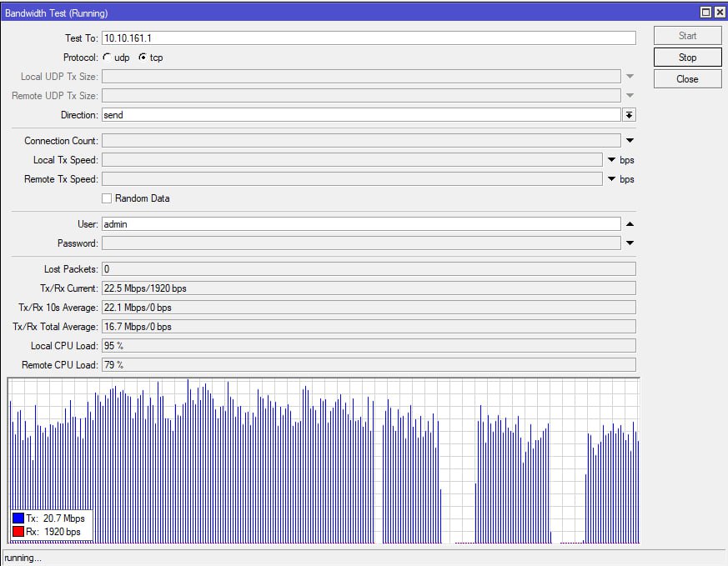Viewport: 728px width, 566px height.
Task: Click the User field containing admin
Action: click(361, 224)
